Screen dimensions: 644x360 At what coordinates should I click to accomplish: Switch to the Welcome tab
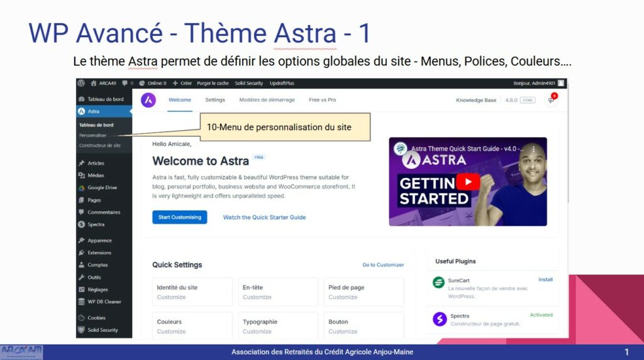pyautogui.click(x=179, y=100)
